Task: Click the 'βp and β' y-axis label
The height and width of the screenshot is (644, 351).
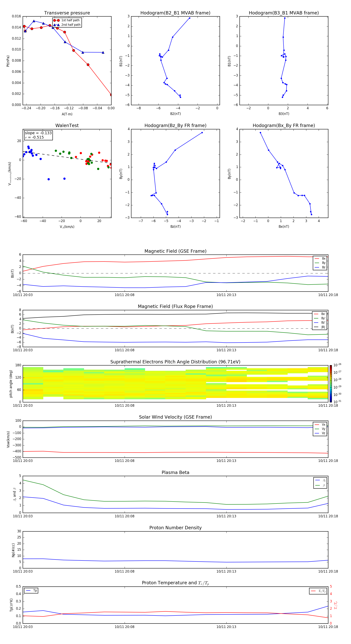Action: 14,494
